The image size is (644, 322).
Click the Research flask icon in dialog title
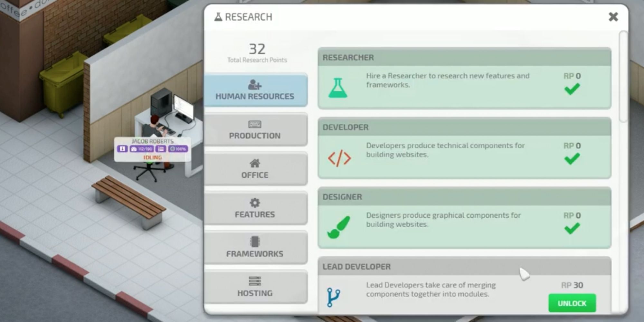pyautogui.click(x=218, y=17)
